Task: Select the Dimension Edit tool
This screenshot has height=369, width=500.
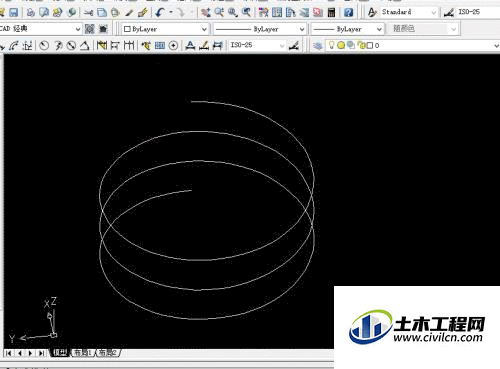Action: 190,45
